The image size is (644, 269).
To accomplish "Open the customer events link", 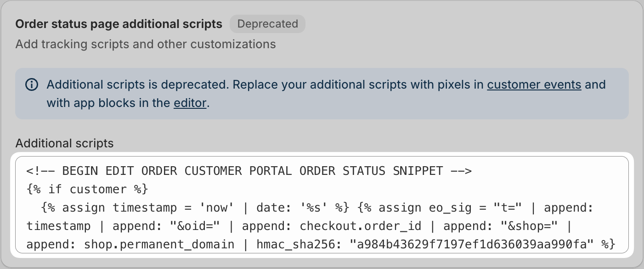I will 534,85.
